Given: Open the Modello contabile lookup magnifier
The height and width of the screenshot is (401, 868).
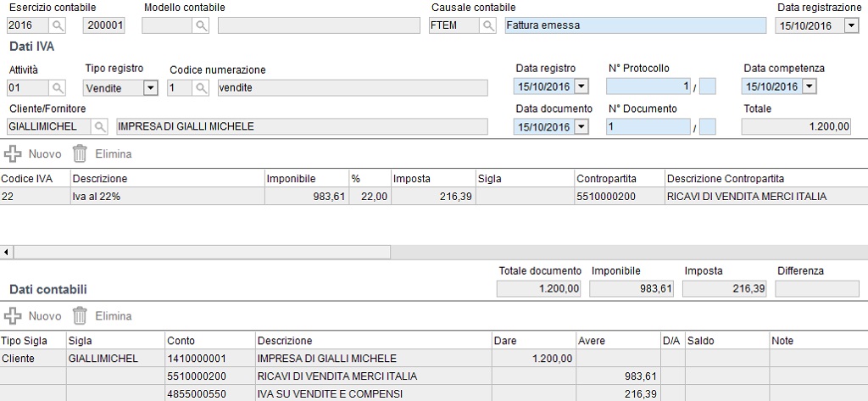Looking at the screenshot, I should (x=201, y=25).
